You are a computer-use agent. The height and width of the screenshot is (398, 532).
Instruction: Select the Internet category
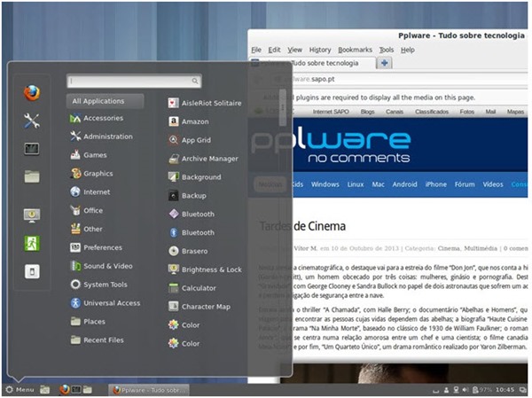coord(90,192)
